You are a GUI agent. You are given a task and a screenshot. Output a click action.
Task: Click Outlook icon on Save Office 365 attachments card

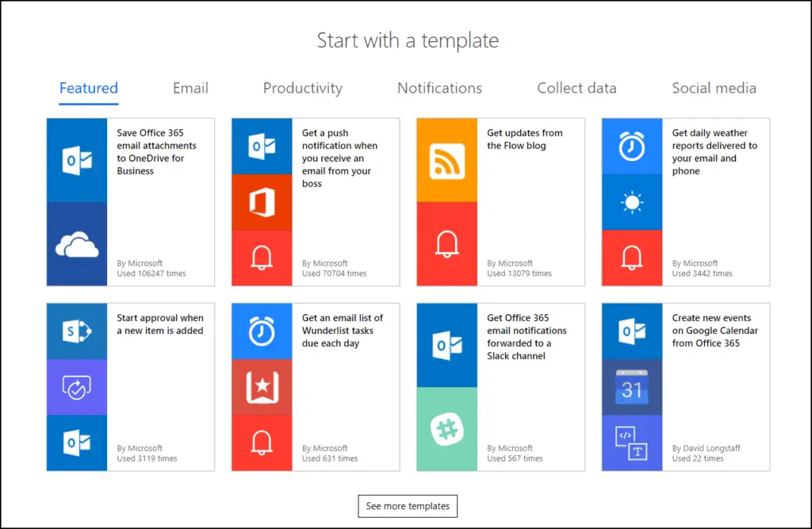point(77,160)
